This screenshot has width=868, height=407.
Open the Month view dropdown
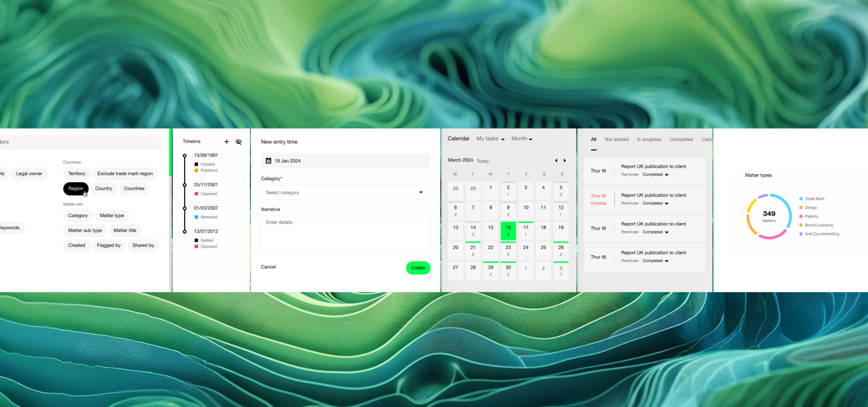[x=522, y=139]
